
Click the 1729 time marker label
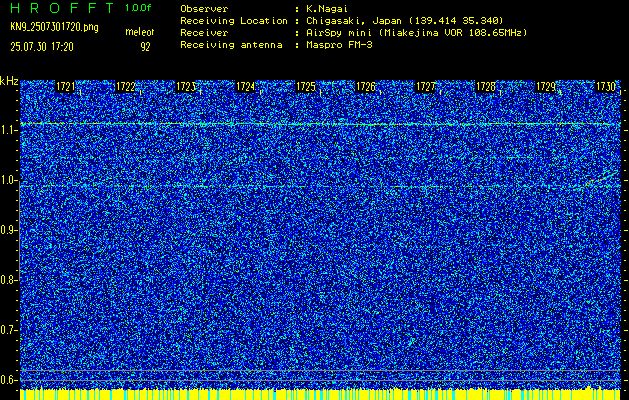pos(546,87)
